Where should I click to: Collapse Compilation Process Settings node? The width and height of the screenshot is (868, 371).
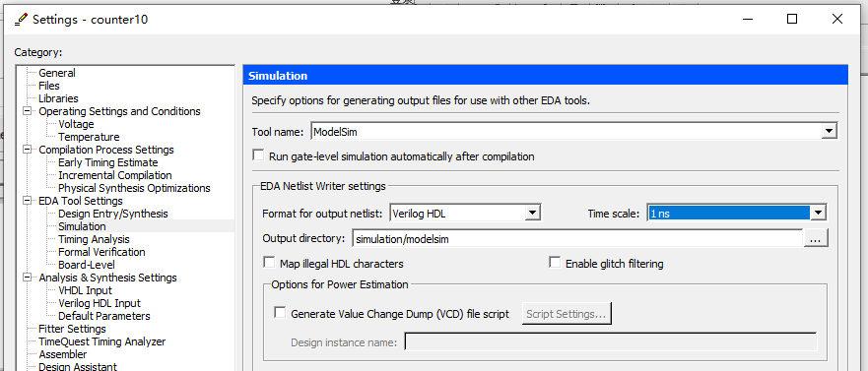click(x=27, y=150)
